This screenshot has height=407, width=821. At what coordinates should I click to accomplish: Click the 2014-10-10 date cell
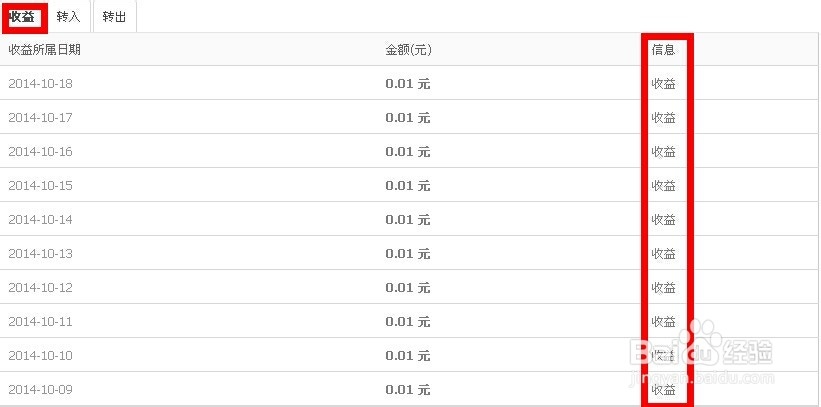pyautogui.click(x=41, y=356)
